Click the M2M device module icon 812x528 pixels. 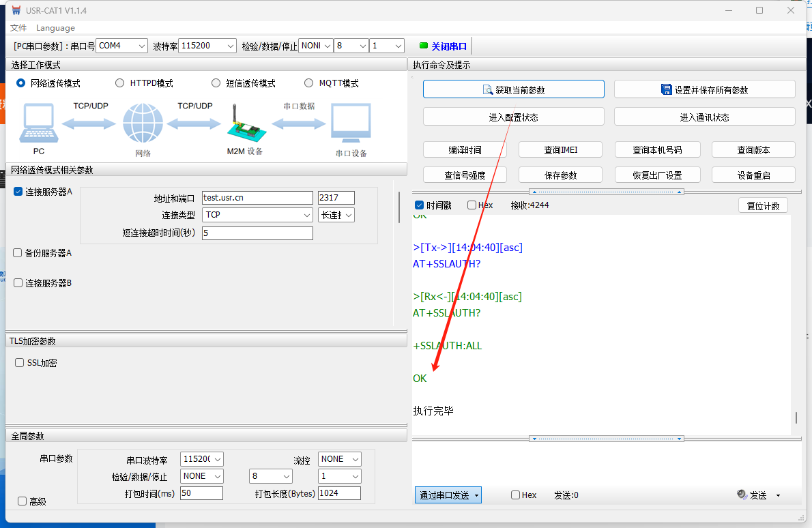coord(244,125)
